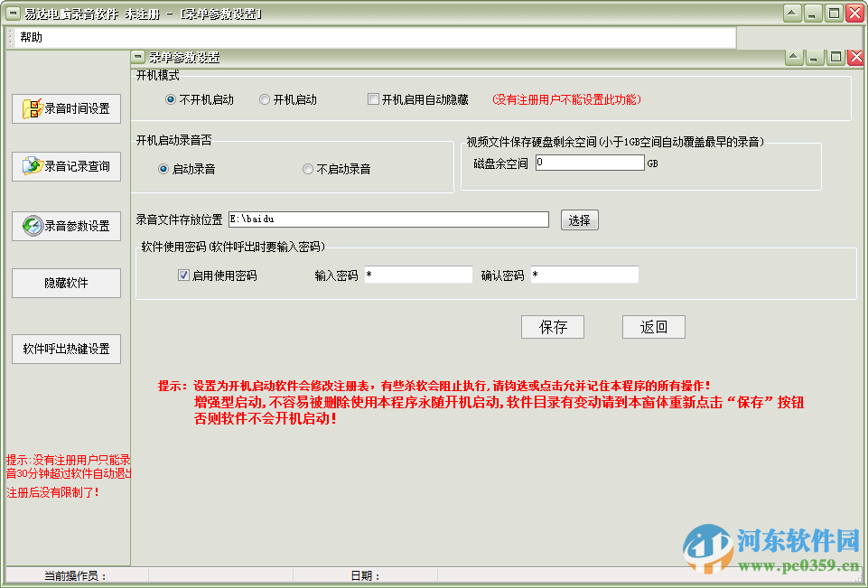Click the 当前操作员 status bar label
Screen dimensions: 868x588
coord(75,576)
